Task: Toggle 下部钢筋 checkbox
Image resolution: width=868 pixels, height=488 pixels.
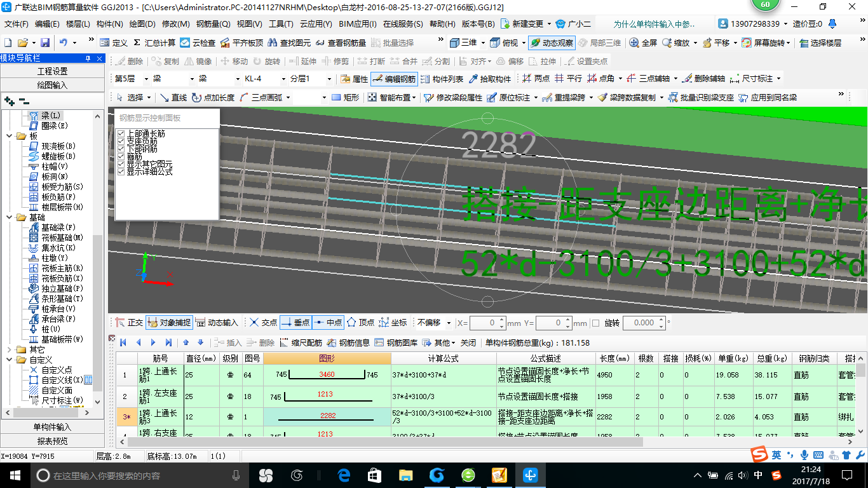Action: tap(121, 149)
